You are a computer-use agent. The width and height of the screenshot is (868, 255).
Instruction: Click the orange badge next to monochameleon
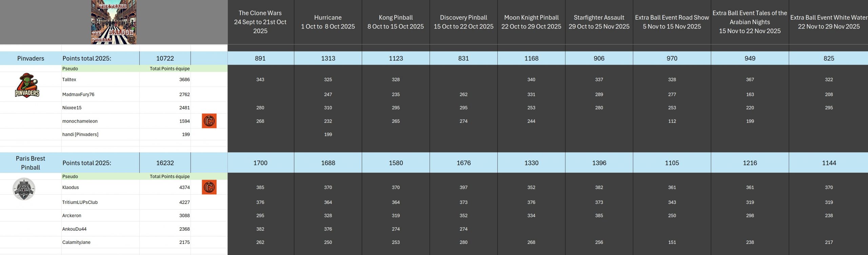[x=209, y=121]
